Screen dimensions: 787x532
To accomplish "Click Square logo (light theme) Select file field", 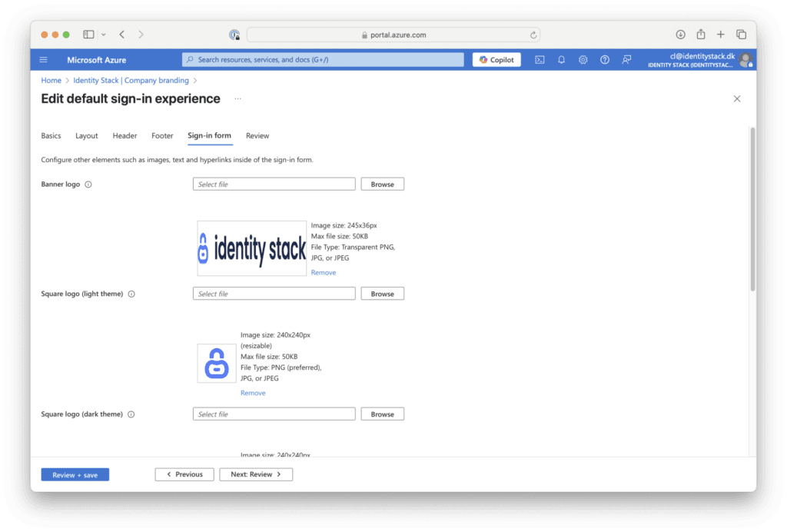I will point(274,294).
